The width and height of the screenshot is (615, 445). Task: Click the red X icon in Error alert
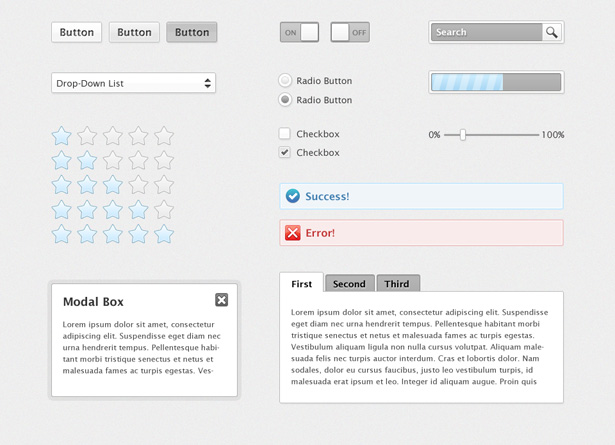293,233
